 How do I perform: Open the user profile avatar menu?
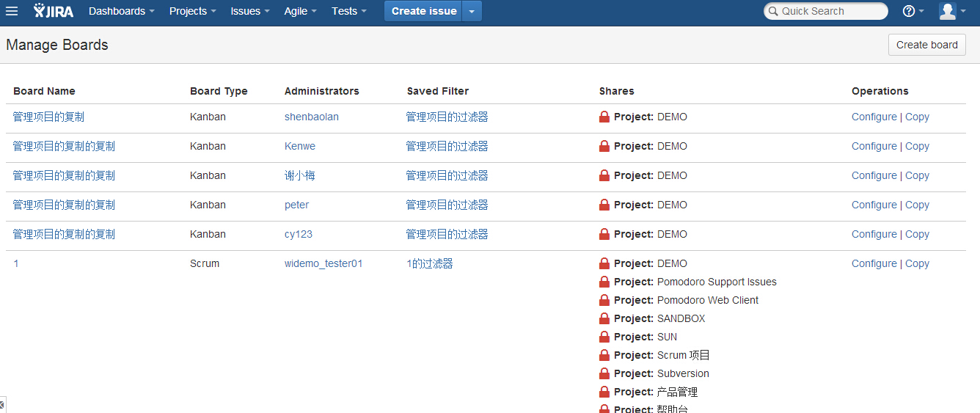[952, 11]
